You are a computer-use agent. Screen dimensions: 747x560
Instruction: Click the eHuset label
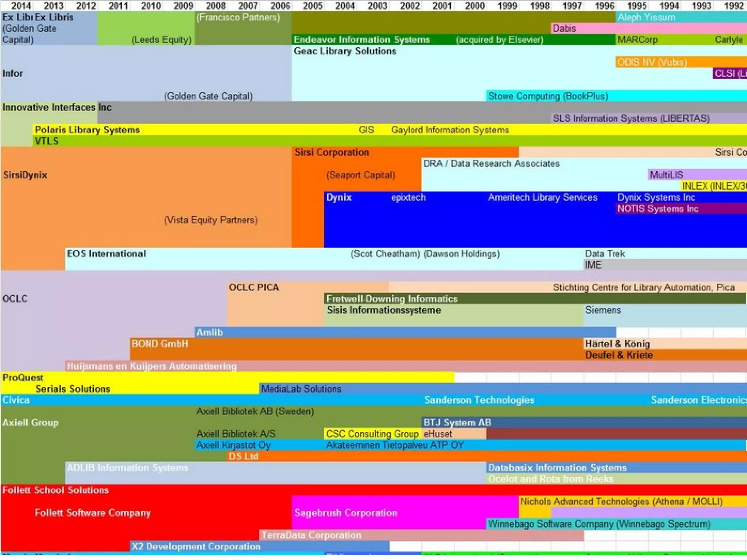pyautogui.click(x=438, y=434)
